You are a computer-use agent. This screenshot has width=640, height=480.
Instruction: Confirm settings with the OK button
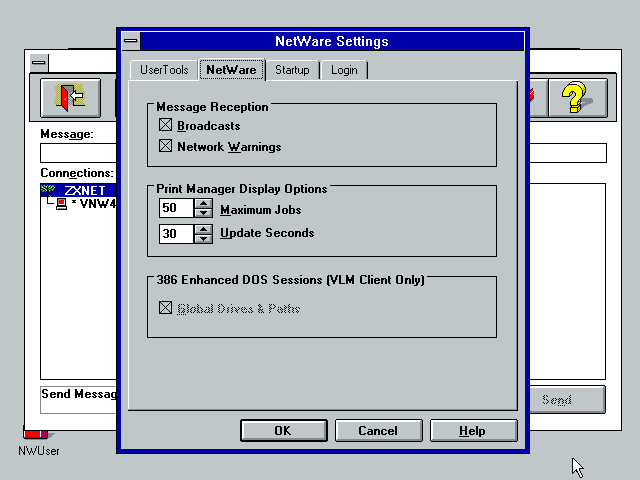pos(284,431)
